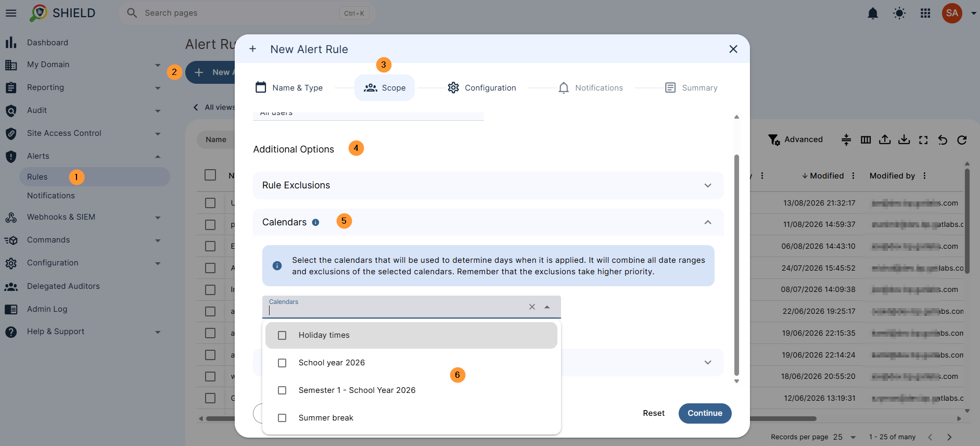The height and width of the screenshot is (446, 980).
Task: Close the New Alert Rule dialog
Action: pos(733,49)
